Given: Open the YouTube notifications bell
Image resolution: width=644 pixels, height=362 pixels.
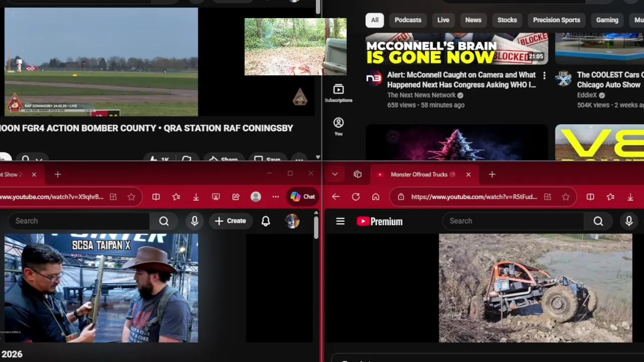Looking at the screenshot, I should click(x=266, y=221).
